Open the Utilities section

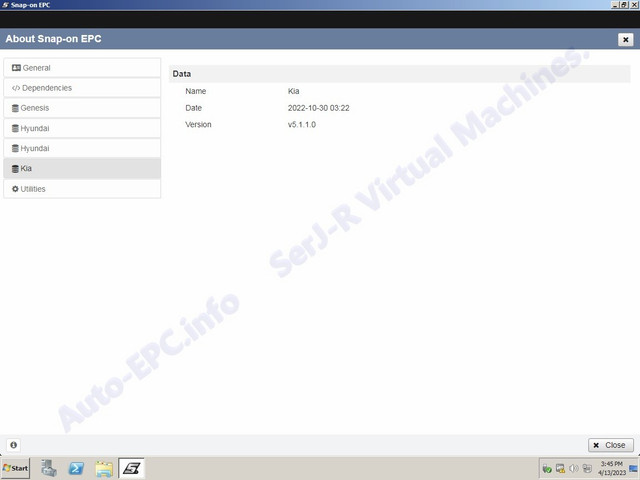click(x=82, y=189)
